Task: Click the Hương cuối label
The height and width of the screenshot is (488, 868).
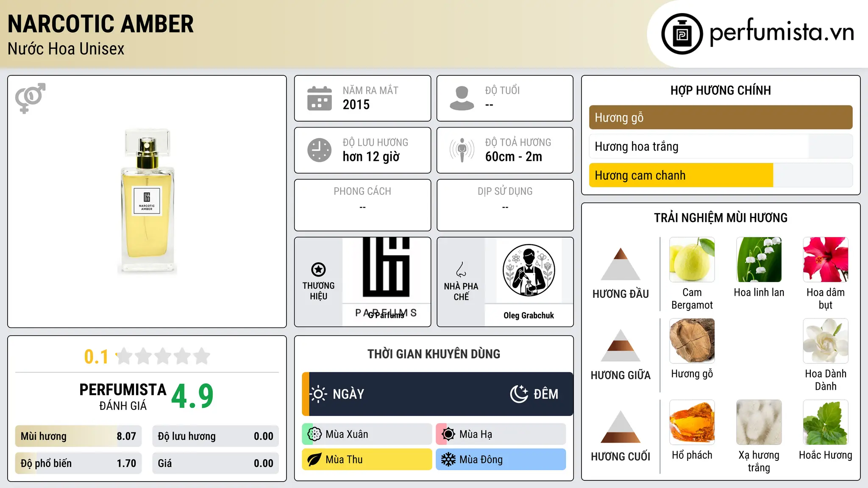Action: pyautogui.click(x=620, y=456)
